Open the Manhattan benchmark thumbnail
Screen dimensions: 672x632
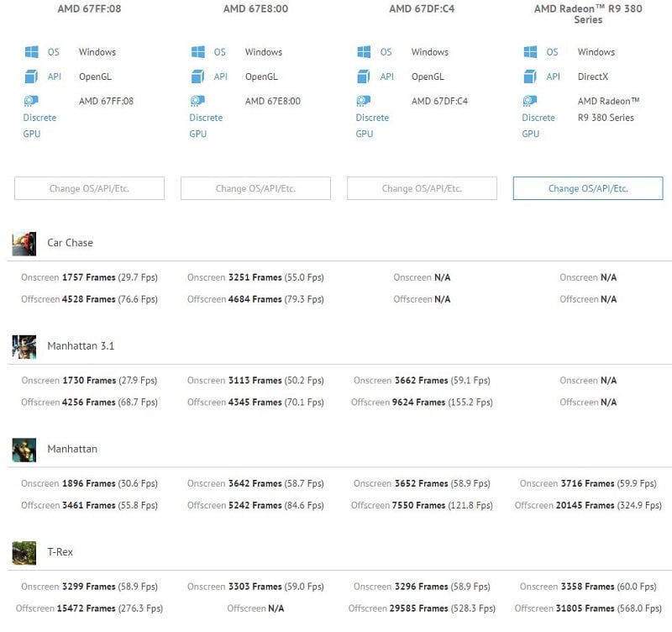[24, 450]
